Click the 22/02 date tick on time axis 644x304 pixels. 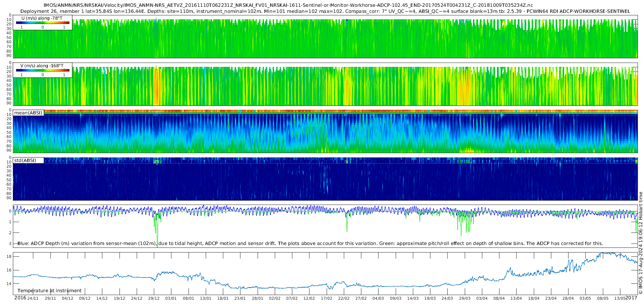(x=344, y=298)
